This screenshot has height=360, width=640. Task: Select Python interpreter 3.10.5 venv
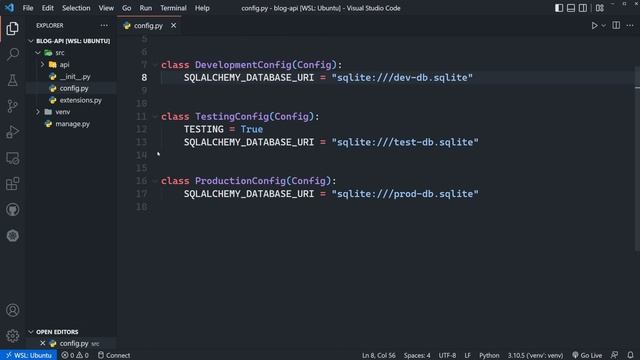pyautogui.click(x=535, y=355)
